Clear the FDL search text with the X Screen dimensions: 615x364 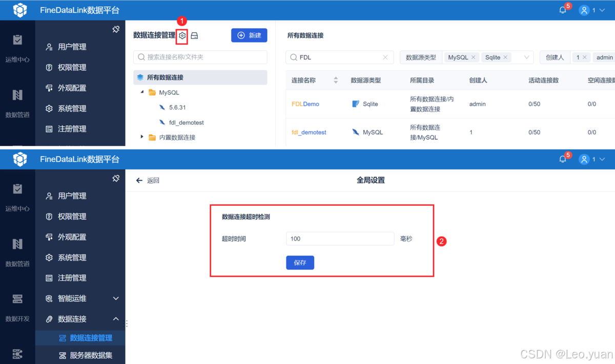[385, 57]
